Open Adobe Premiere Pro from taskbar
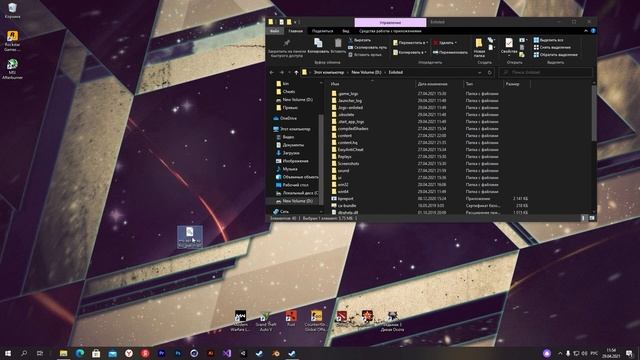Viewport: 640px width, 360px height. [x=161, y=353]
